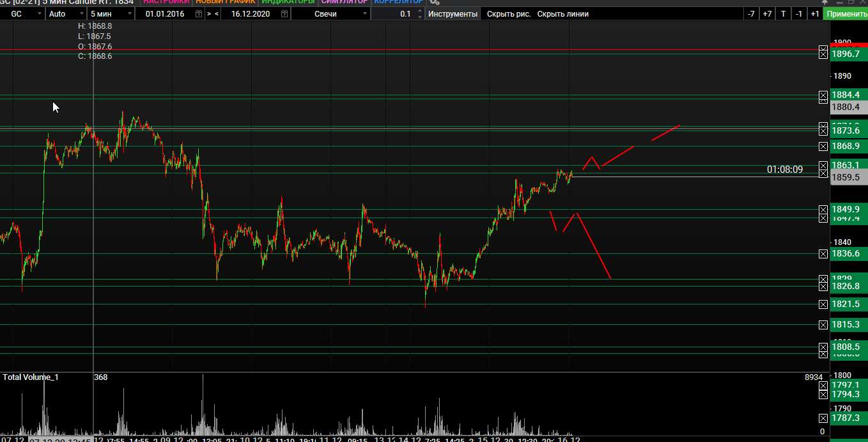Viewport: 868px width, 442px height.
Task: Remove the 1896.7 level line
Action: [x=823, y=54]
